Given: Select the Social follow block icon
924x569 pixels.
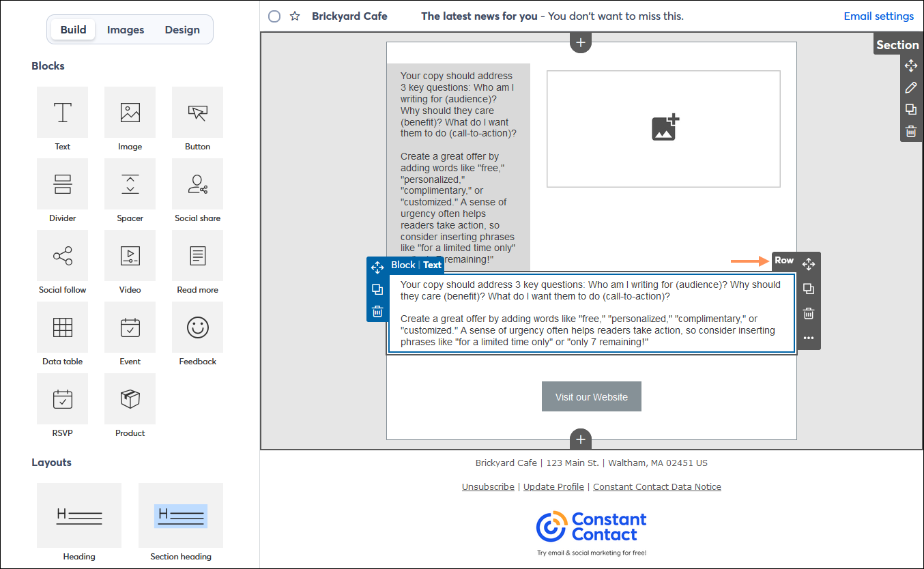Looking at the screenshot, I should pyautogui.click(x=63, y=256).
